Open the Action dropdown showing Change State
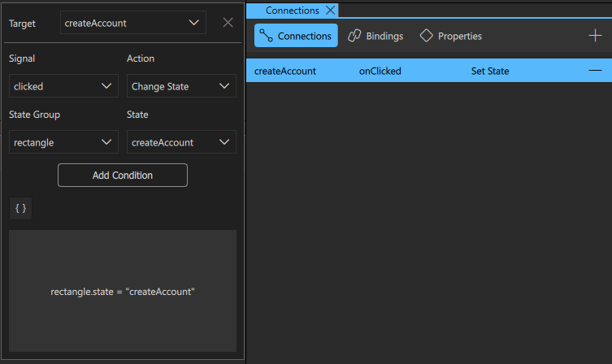 181,86
